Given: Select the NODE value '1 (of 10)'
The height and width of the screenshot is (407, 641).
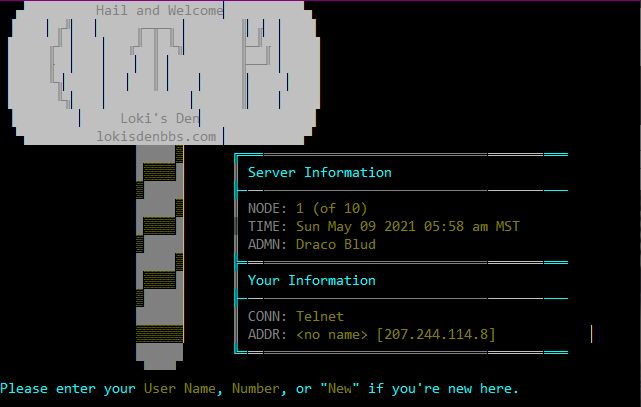Looking at the screenshot, I should point(332,208).
